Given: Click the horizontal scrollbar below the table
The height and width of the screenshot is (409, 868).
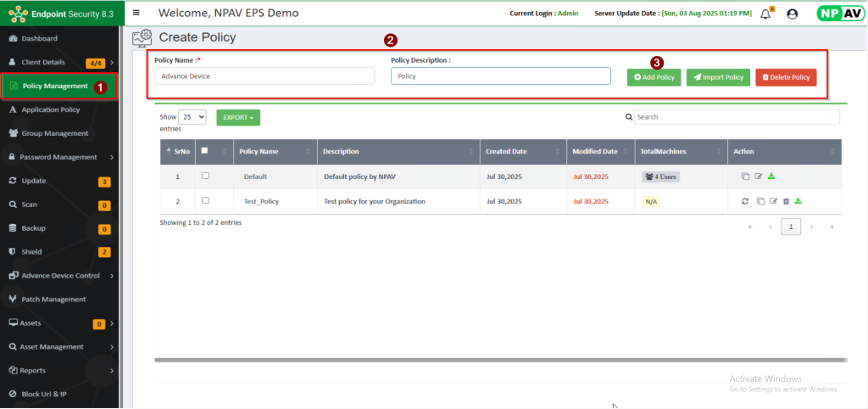Looking at the screenshot, I should coord(500,360).
